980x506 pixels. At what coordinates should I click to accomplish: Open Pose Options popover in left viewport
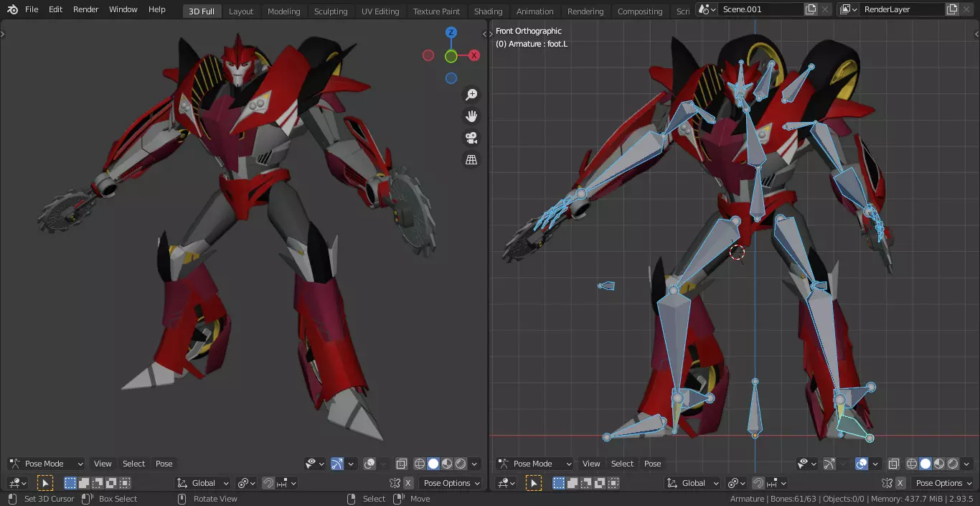451,483
